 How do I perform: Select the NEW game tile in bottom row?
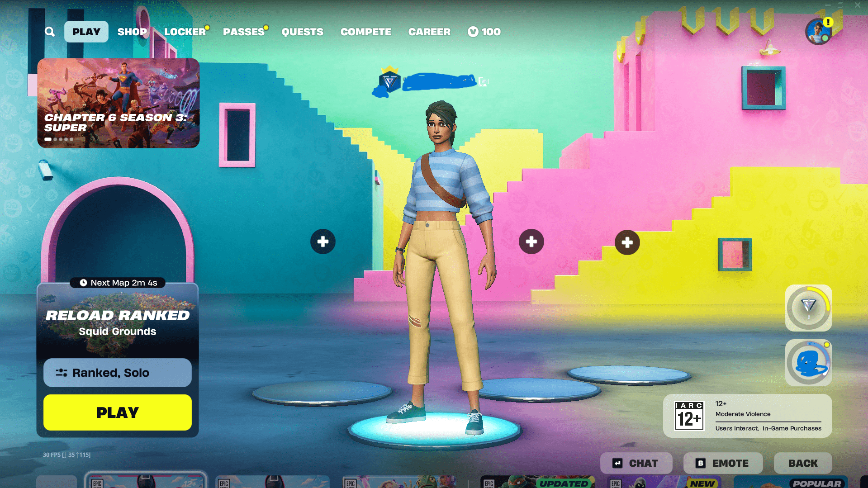664,482
